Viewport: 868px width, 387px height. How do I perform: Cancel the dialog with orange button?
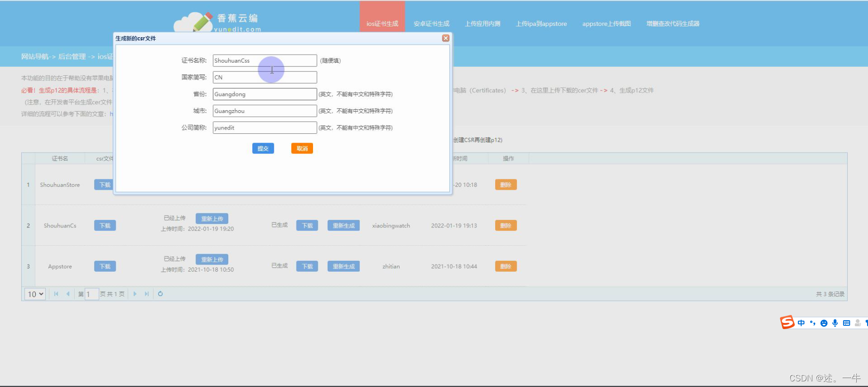302,148
